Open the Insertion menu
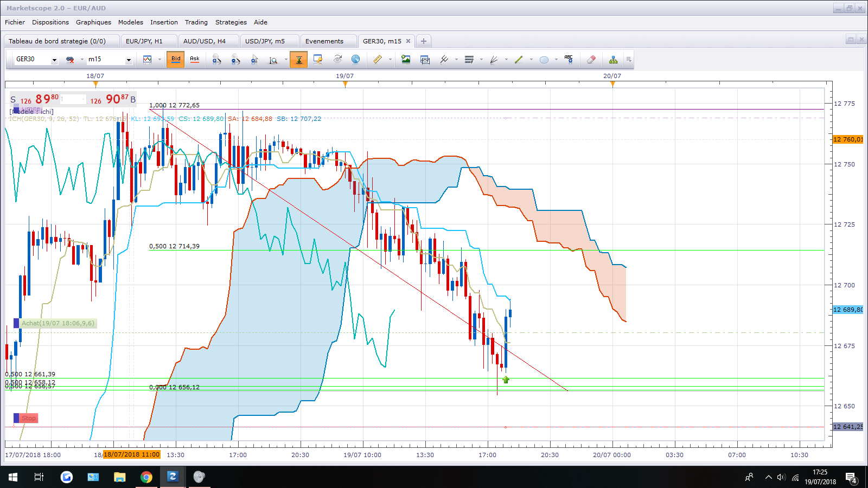Image resolution: width=868 pixels, height=488 pixels. 164,22
